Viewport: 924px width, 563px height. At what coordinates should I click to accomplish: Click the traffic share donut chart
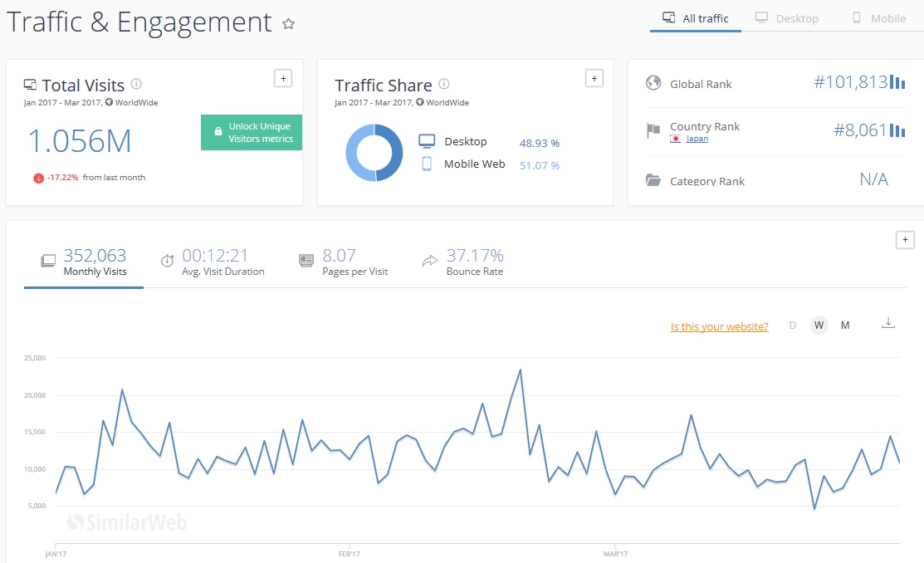click(374, 153)
